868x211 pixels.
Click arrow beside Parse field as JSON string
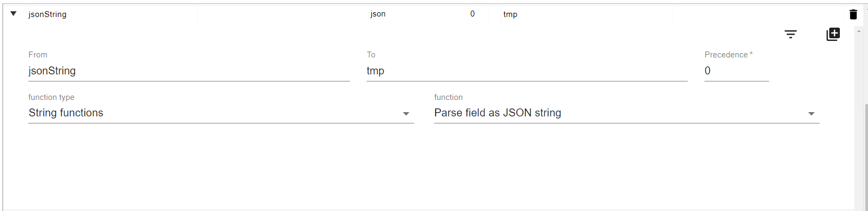pos(811,114)
